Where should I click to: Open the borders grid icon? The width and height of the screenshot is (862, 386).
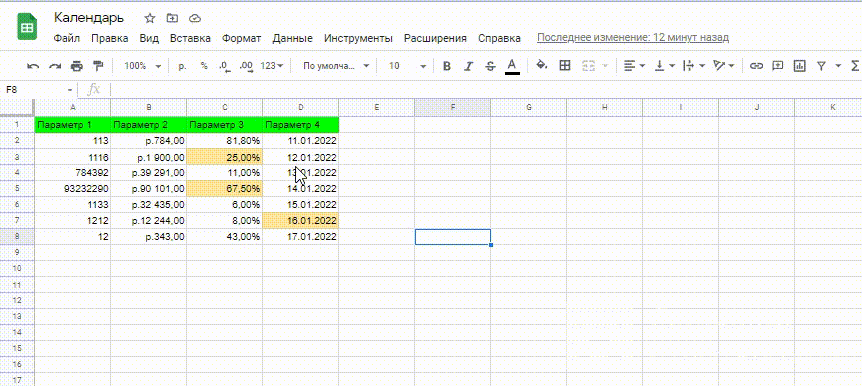565,65
